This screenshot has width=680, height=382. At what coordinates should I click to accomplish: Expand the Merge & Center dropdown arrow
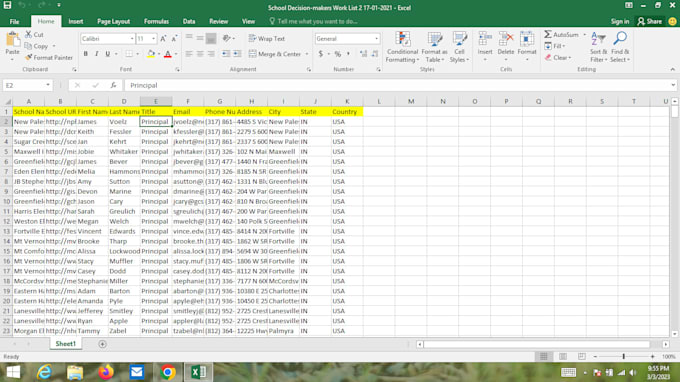point(307,54)
